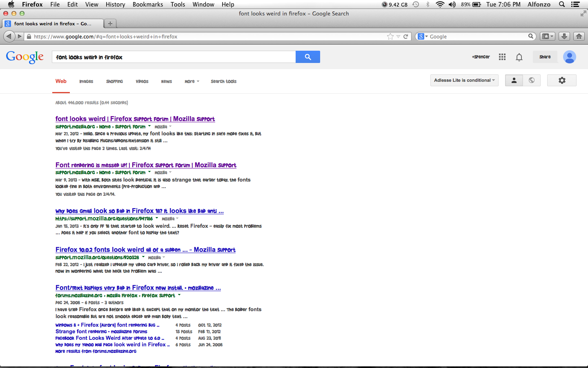Screen dimensions: 588x368
Task: Open 'More results from forums.mozillazine.org' link
Action: (96, 351)
